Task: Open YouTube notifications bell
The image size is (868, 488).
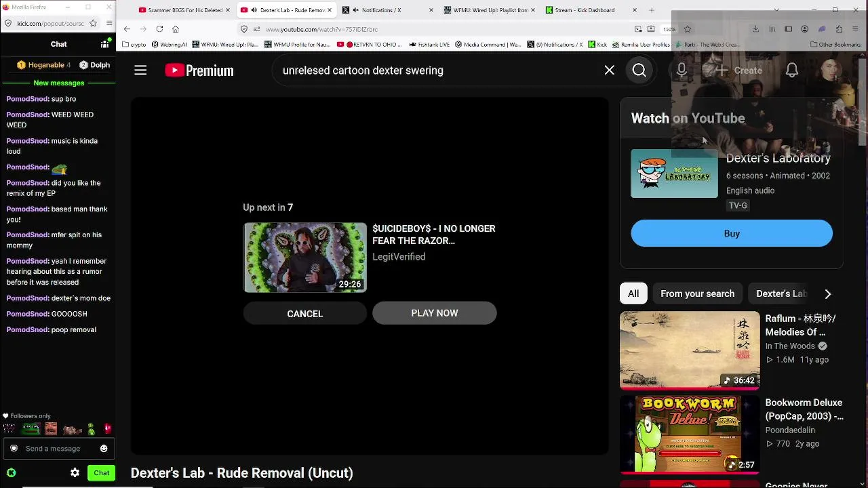Action: click(791, 70)
